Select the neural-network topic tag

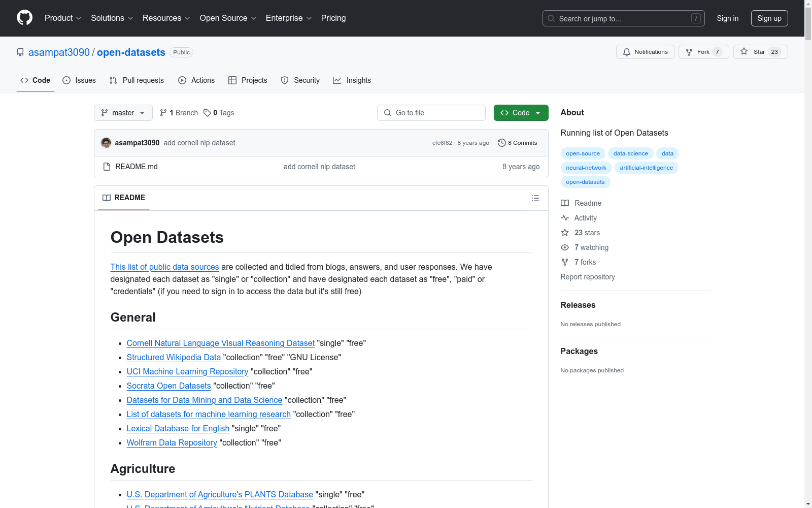(586, 168)
